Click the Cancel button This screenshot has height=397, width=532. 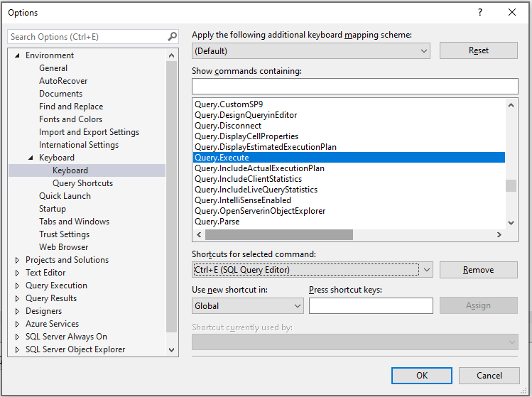(x=489, y=376)
